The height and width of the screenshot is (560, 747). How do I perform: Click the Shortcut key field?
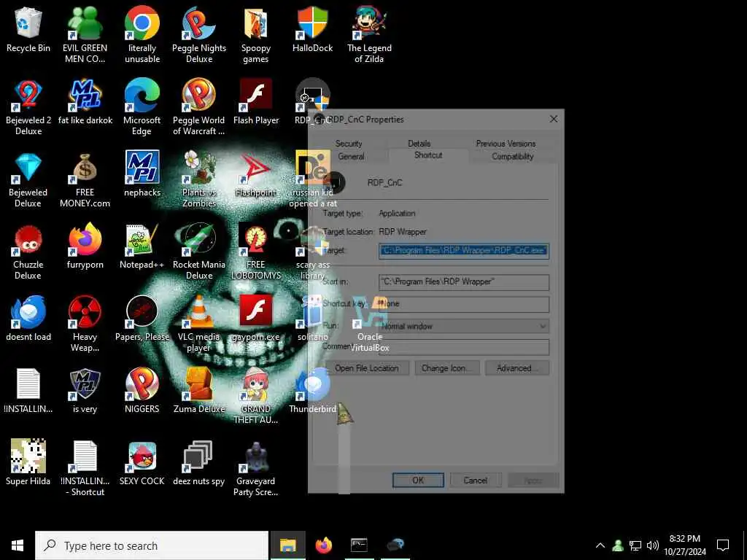[x=464, y=304]
